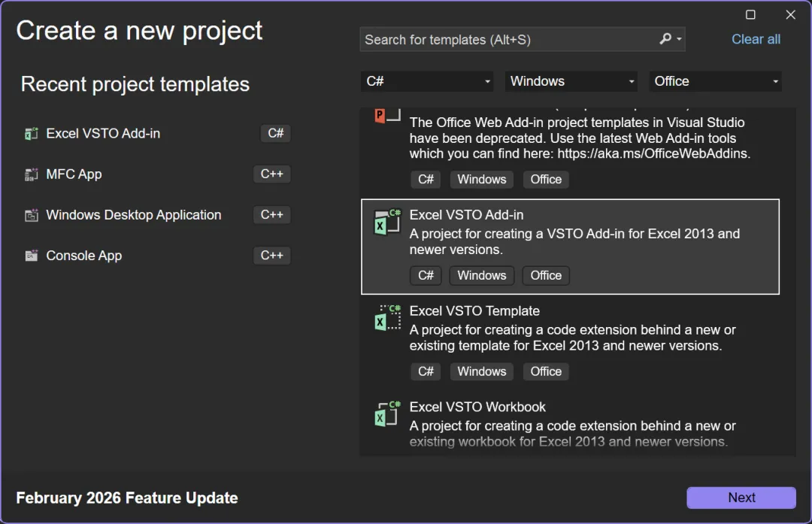Click the recent Excel VSTO Add-in icon
Viewport: 812px width, 524px height.
click(31, 134)
